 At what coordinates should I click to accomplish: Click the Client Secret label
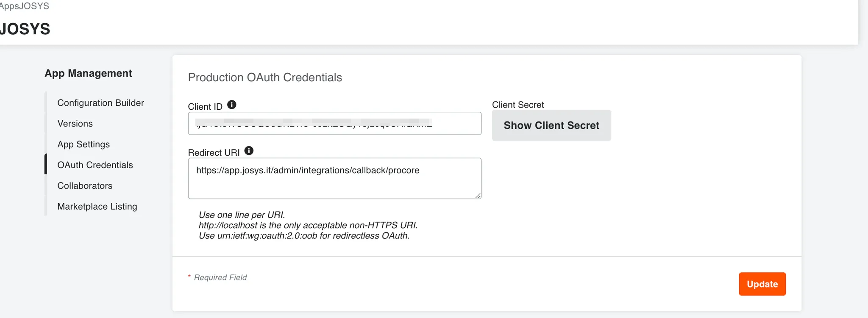[x=518, y=105]
